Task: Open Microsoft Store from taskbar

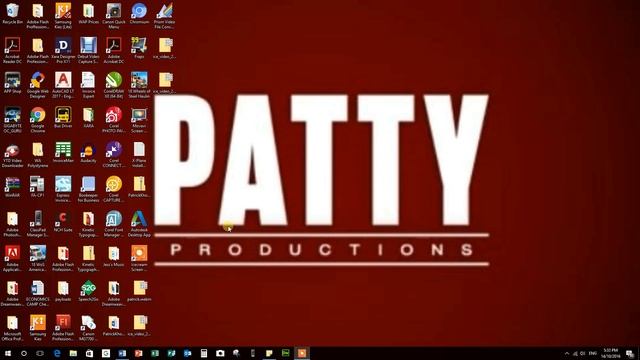Action: coord(89,353)
